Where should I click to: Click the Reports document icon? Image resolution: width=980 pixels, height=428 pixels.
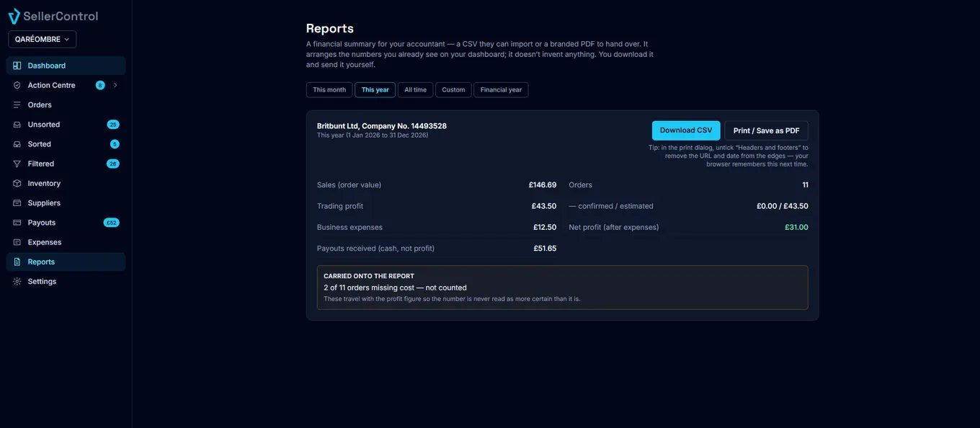17,262
